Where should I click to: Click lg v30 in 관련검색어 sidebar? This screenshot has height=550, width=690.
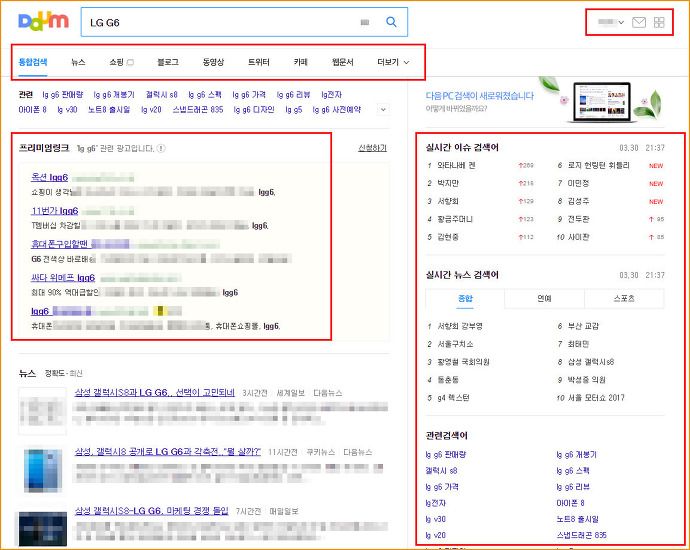point(436,519)
